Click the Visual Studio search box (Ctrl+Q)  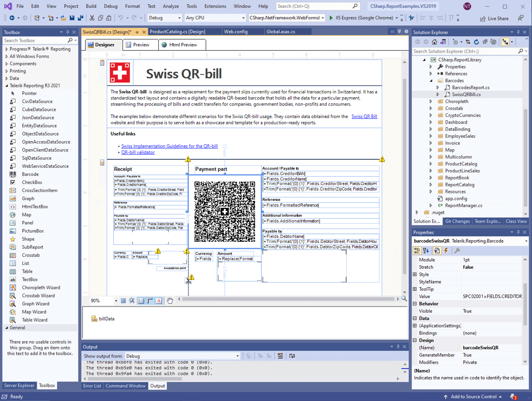[x=318, y=6]
